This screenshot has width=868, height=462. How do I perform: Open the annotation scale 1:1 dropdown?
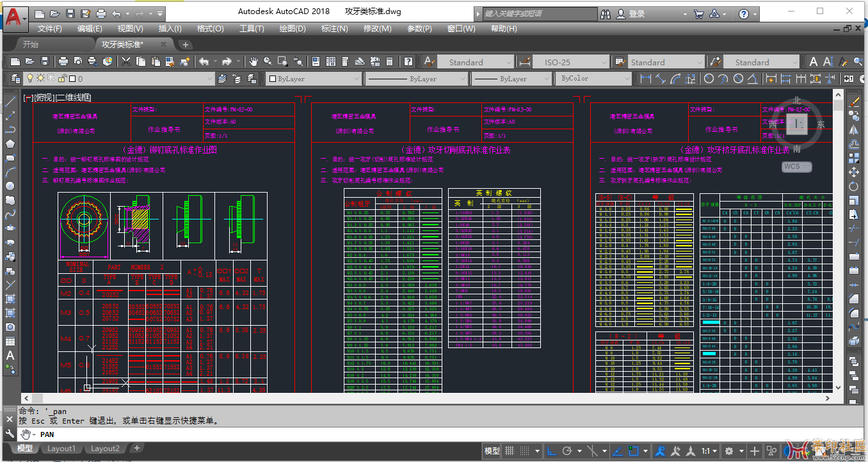[x=709, y=451]
